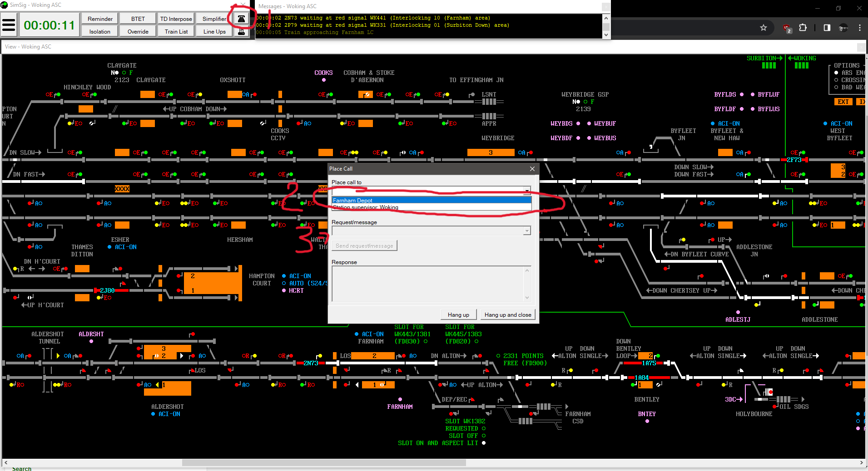
Task: Open the uBlock Origin extension icon
Action: (787, 28)
